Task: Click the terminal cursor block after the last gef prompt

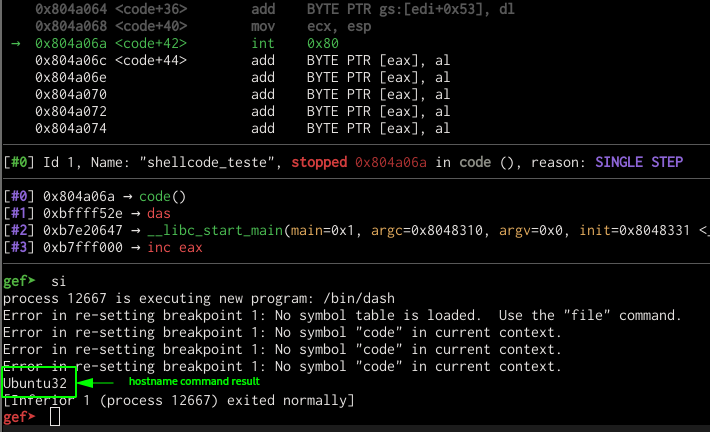Action: click(54, 416)
